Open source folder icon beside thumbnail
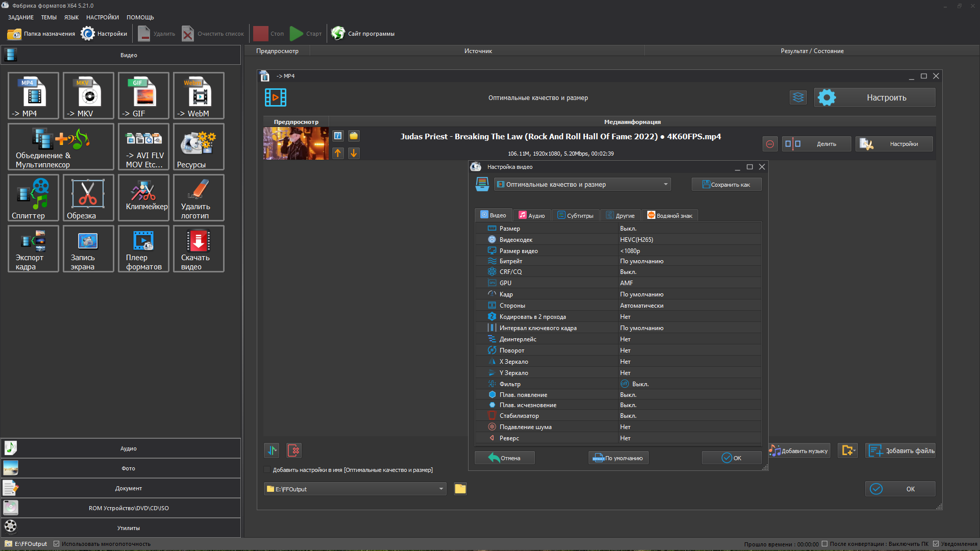 click(x=354, y=136)
